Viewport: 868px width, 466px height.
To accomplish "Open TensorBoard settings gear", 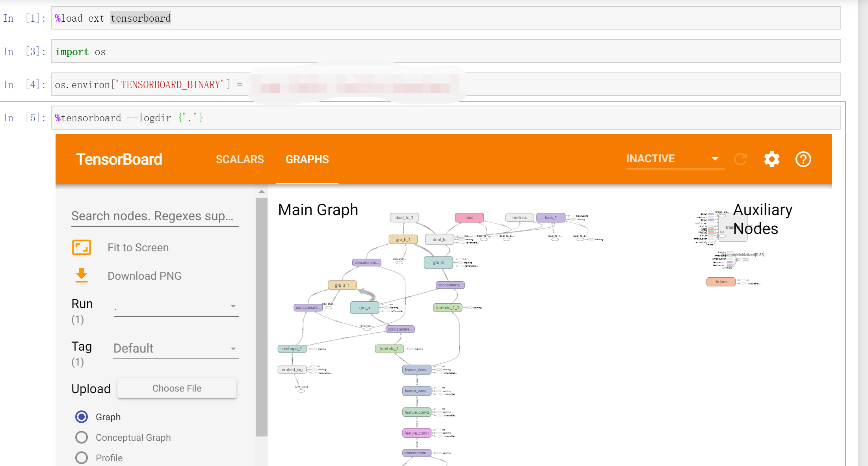I will pos(771,159).
